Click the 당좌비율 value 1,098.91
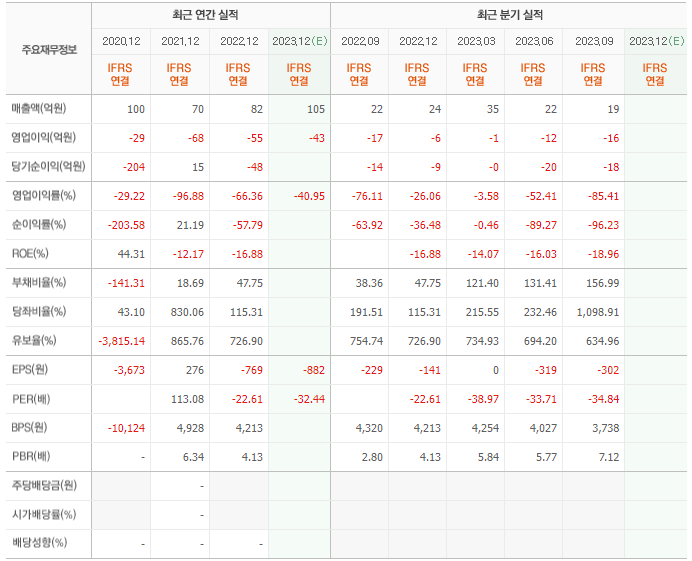Image resolution: width=692 pixels, height=561 pixels. [x=598, y=312]
